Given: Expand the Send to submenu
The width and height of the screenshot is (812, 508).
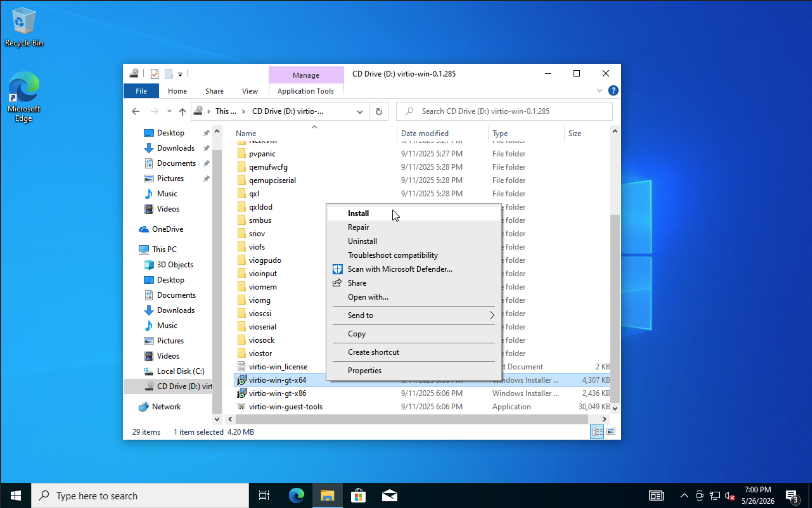Looking at the screenshot, I should coord(414,316).
